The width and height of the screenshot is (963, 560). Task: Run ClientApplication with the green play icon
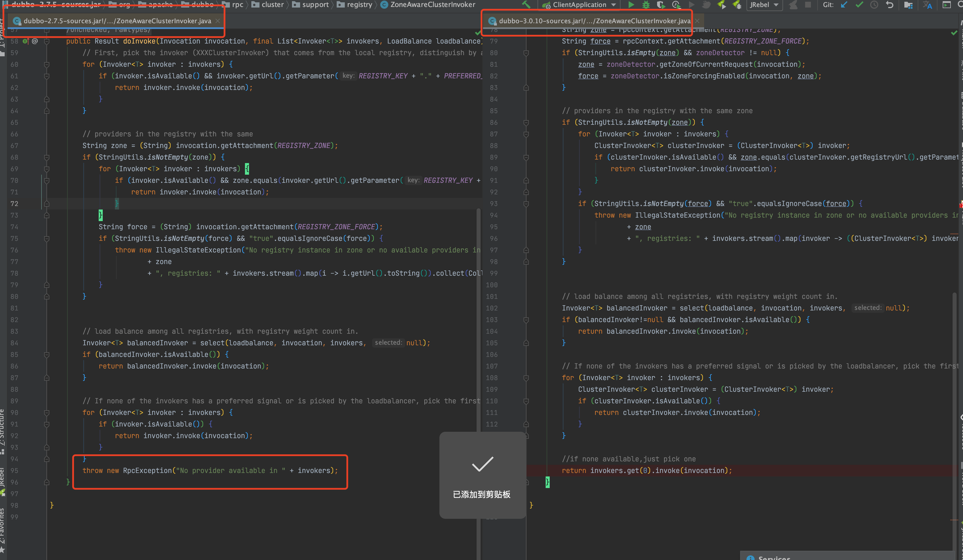[631, 5]
